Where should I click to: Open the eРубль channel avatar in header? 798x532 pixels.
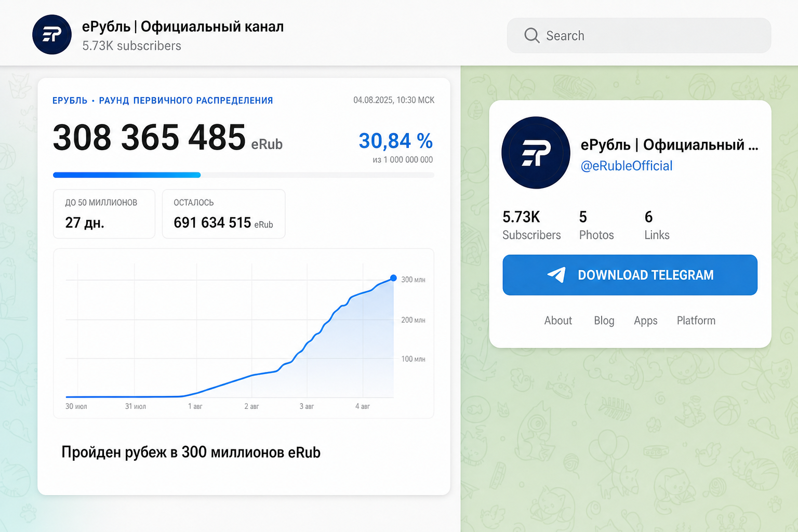pos(52,35)
